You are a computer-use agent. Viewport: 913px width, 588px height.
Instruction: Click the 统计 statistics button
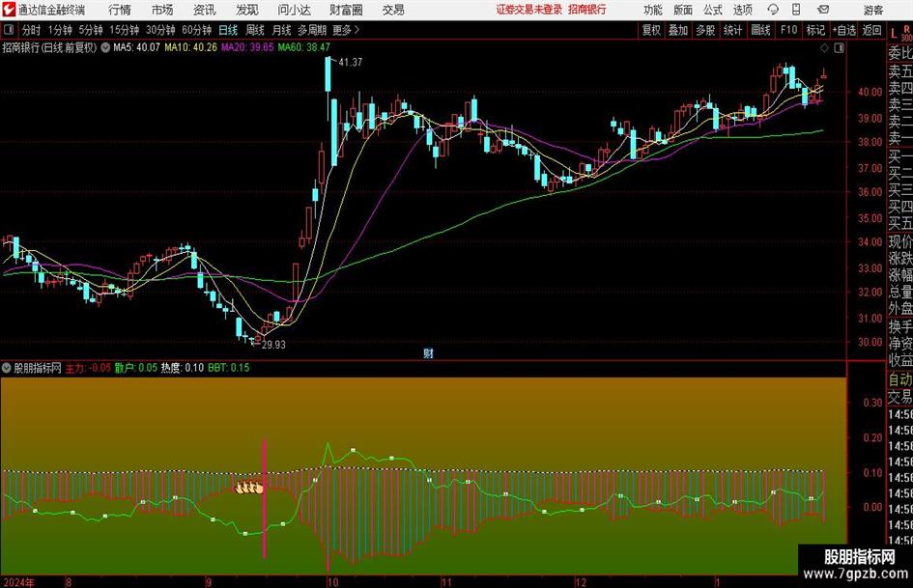pos(732,30)
